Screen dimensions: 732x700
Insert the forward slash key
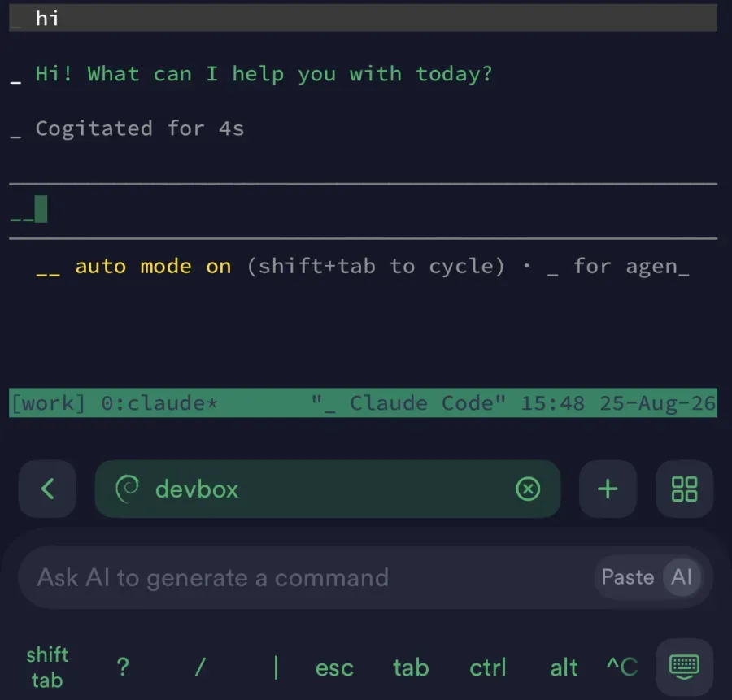click(200, 667)
